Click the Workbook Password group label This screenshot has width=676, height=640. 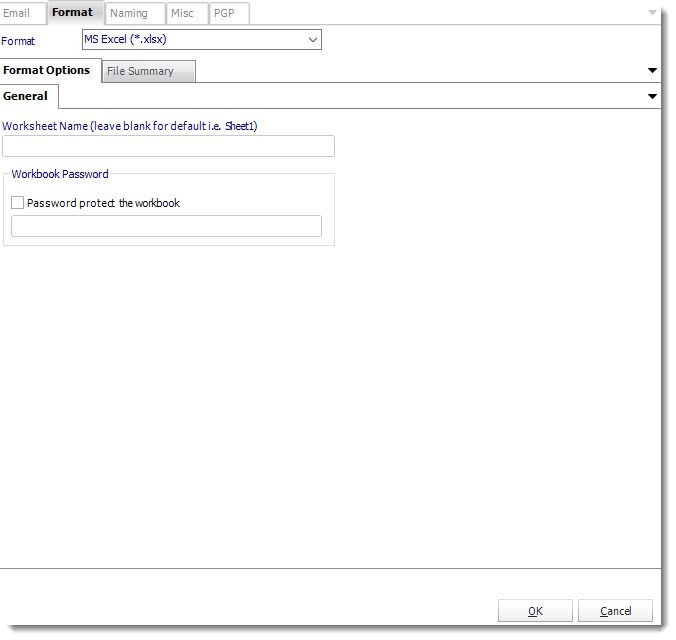[60, 174]
